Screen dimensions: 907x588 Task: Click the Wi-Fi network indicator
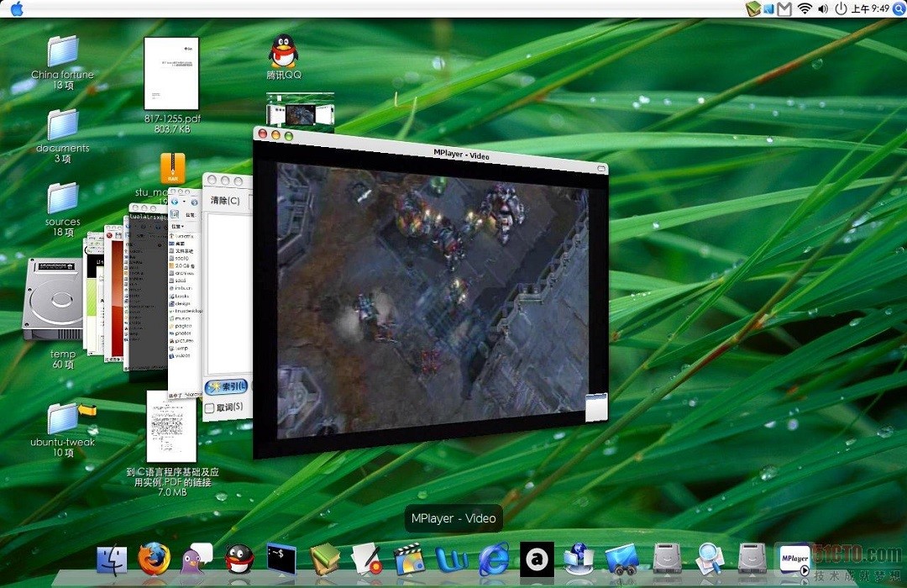tap(805, 9)
